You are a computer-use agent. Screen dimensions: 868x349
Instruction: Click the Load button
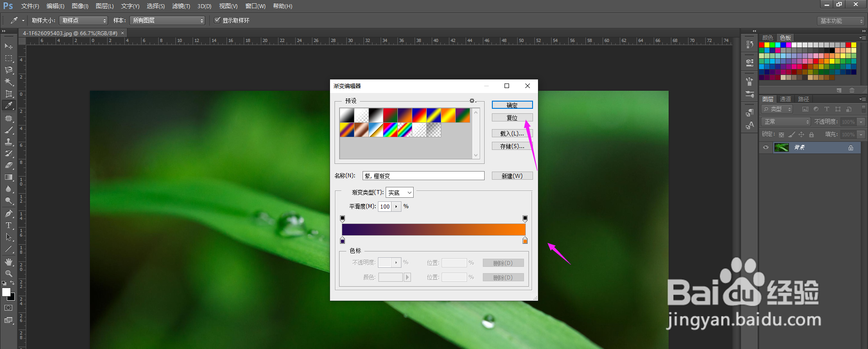[x=512, y=134]
